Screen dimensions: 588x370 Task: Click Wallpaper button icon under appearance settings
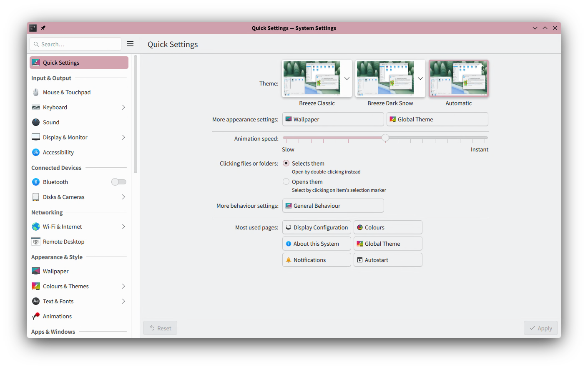[x=289, y=119]
